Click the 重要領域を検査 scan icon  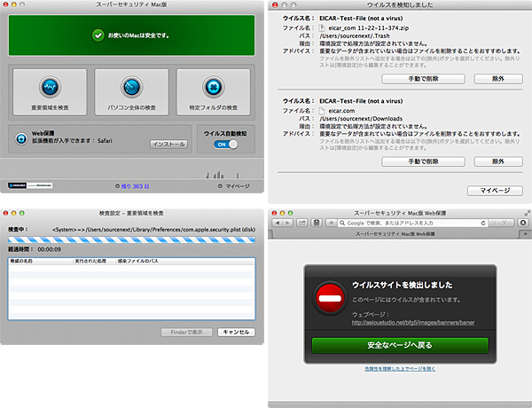(49, 87)
